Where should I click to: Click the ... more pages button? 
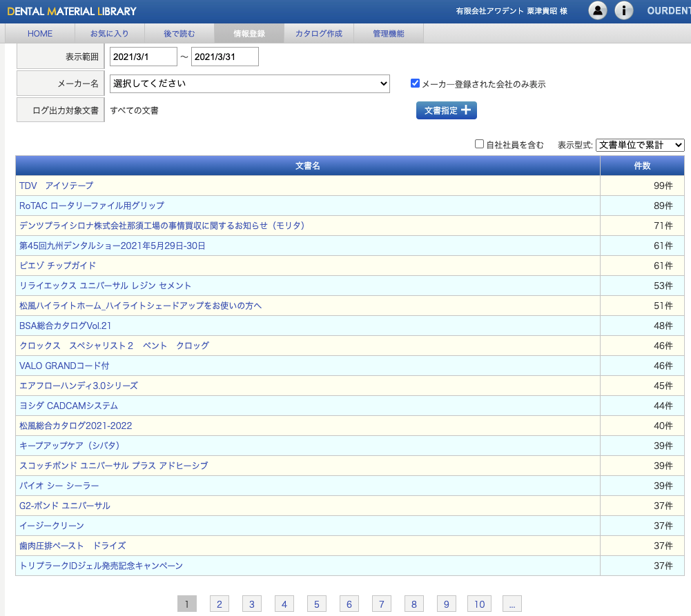pos(512,604)
